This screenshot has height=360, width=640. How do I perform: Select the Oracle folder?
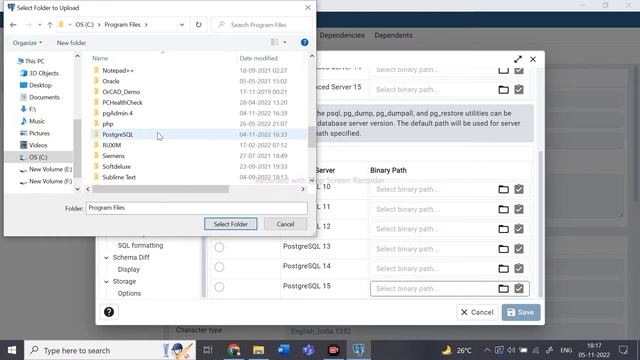point(111,81)
